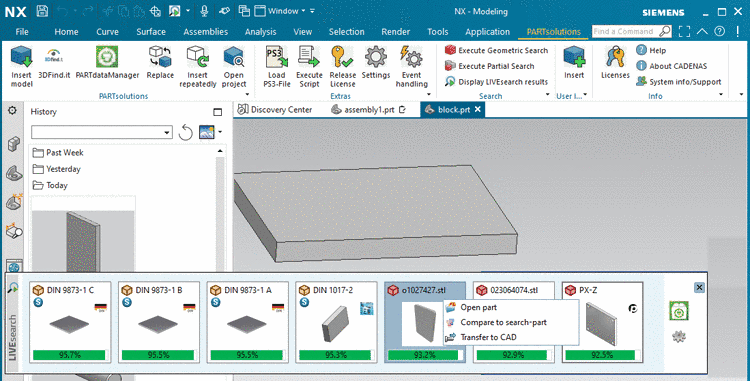Screen dimensions: 750x381
Task: Open About CADENAS
Action: click(672, 66)
